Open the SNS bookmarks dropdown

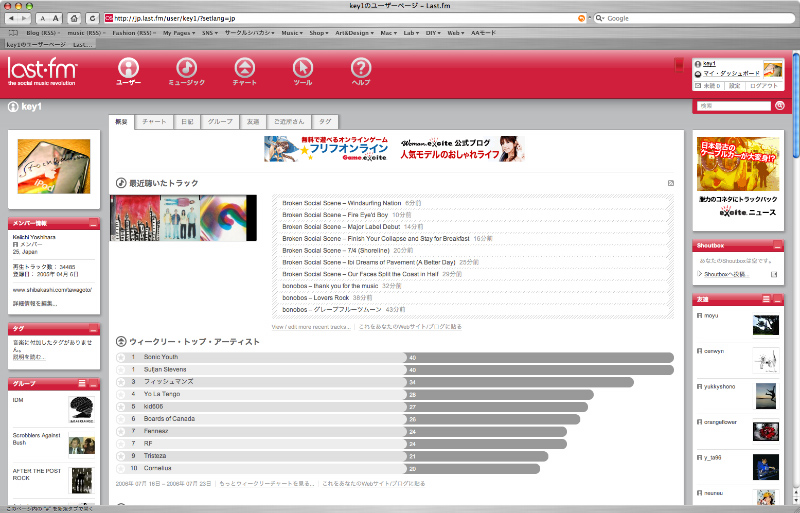210,33
